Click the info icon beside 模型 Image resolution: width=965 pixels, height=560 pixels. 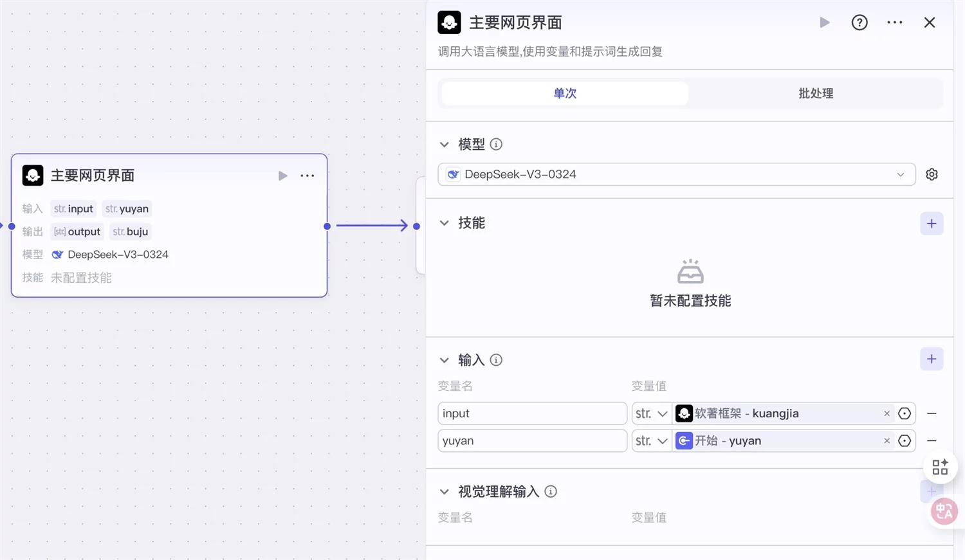(x=496, y=144)
